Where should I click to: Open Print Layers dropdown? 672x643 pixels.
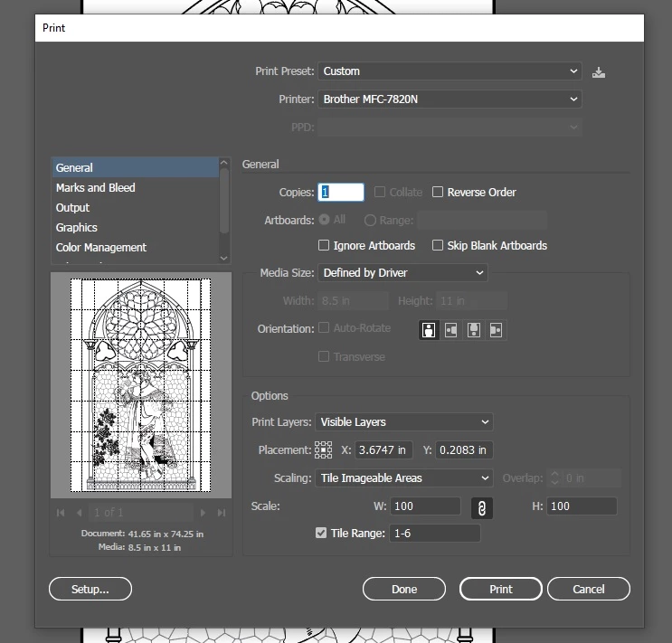[404, 421]
